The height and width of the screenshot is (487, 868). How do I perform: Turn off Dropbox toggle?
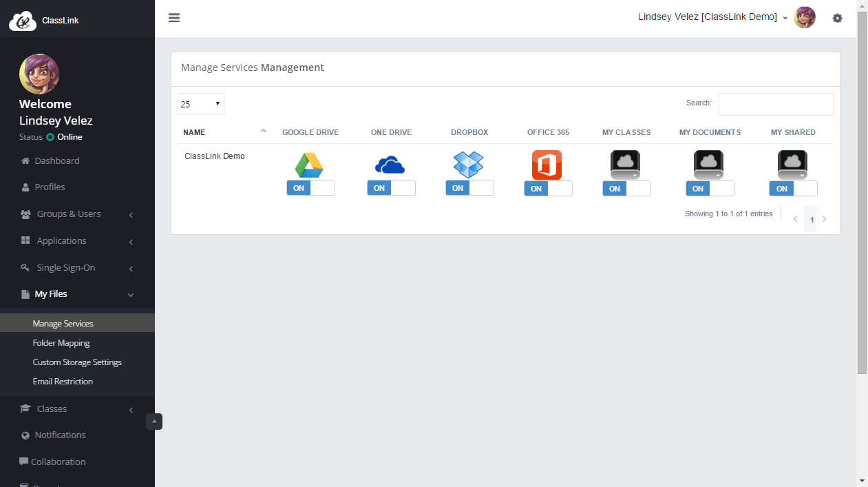(469, 188)
